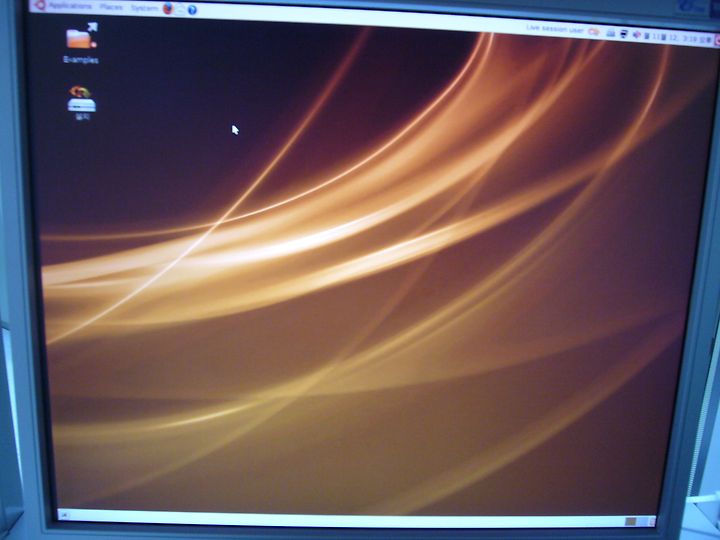Image resolution: width=720 pixels, height=540 pixels.
Task: Open the Places menu
Action: 112,8
